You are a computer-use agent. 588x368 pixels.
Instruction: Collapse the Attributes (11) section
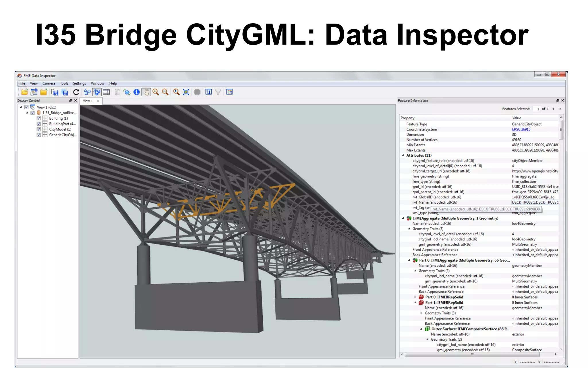(x=403, y=155)
